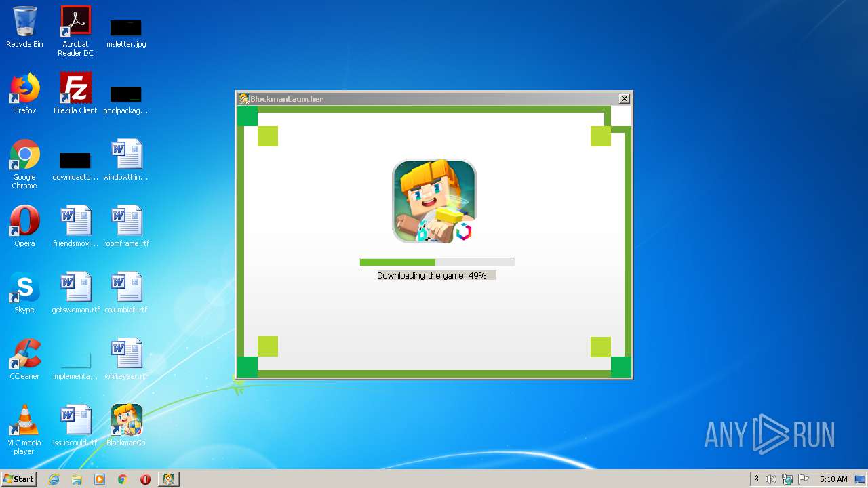Open the clock showing 5:18 AM
The width and height of the screenshot is (868, 488).
tap(833, 479)
